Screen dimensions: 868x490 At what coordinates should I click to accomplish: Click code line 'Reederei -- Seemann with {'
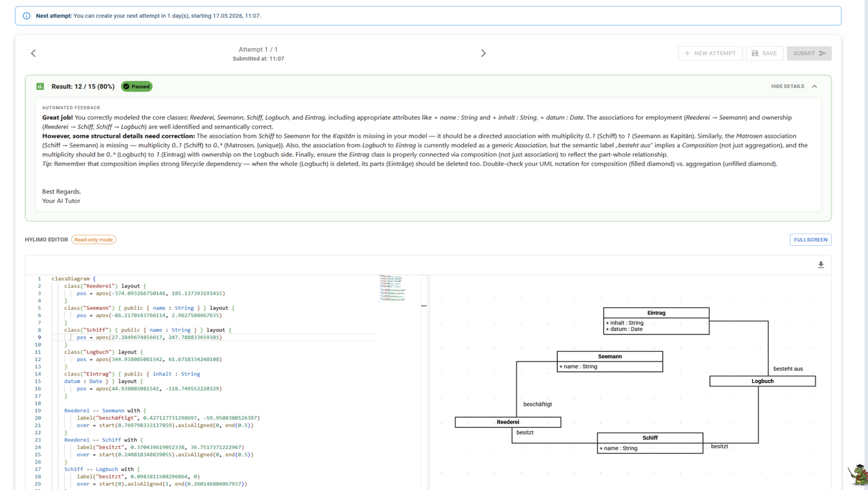coord(105,411)
